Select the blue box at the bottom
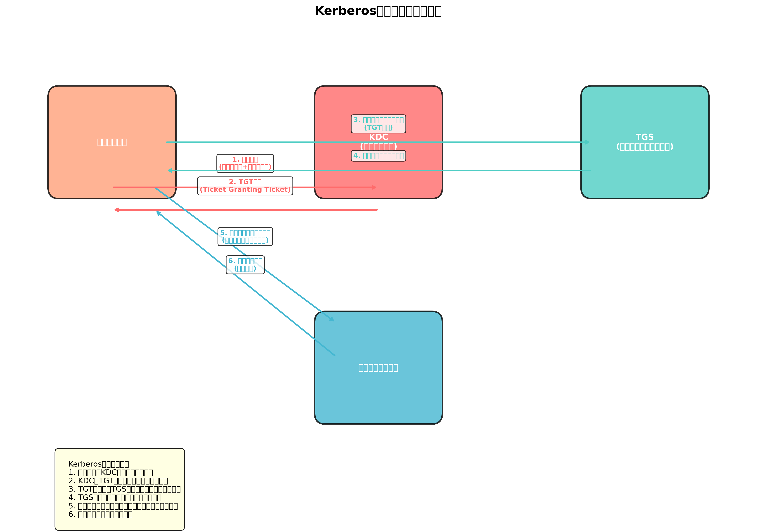 378,368
